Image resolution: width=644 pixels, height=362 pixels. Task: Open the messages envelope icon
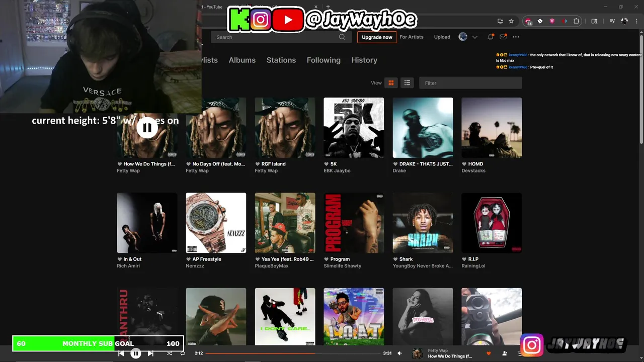tap(503, 37)
